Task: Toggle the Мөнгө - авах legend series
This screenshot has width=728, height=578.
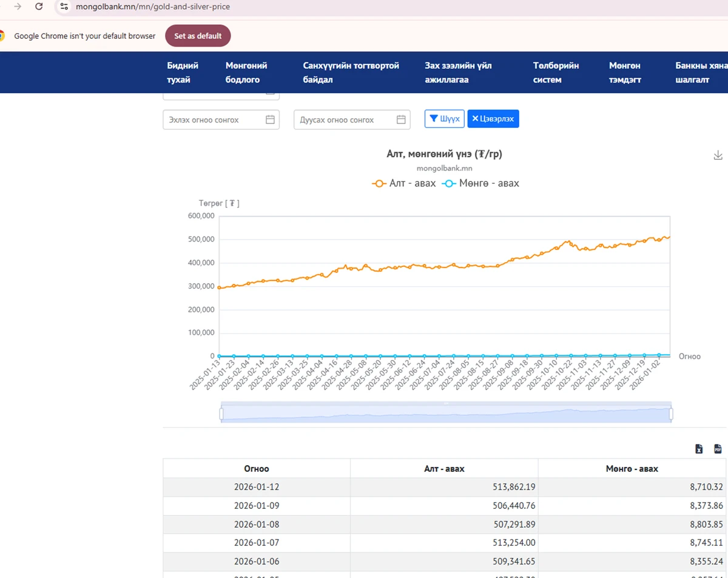Action: (480, 183)
